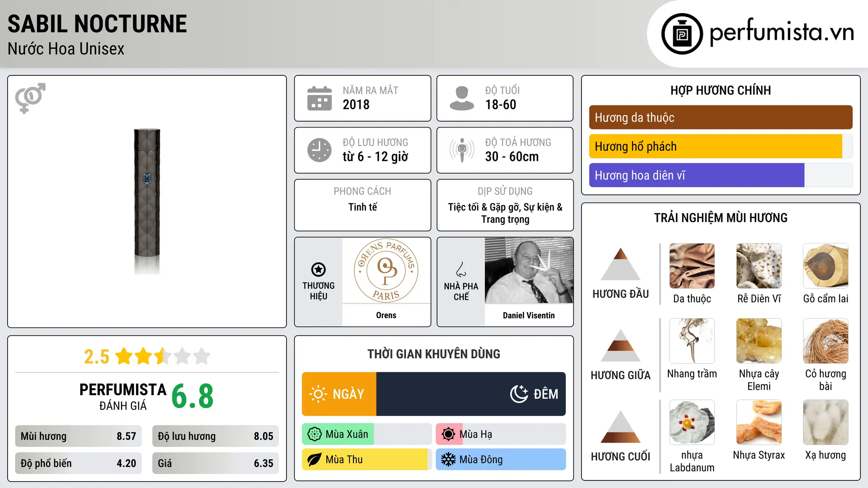
Task: Click the Hương cuối pyramid icon
Action: (x=620, y=427)
